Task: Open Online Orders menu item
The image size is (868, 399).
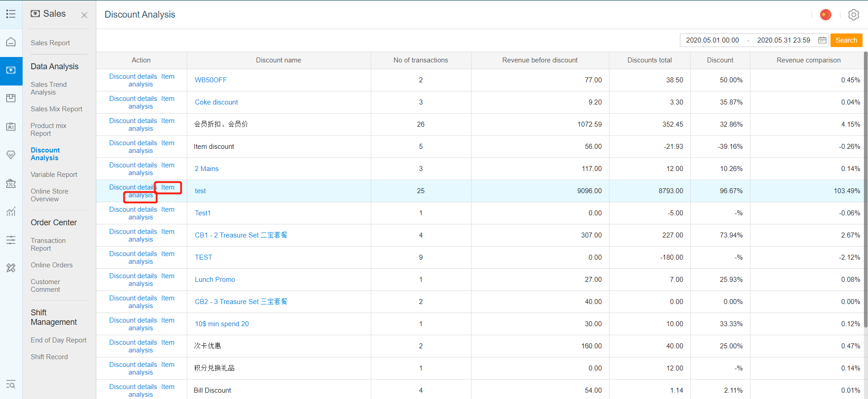Action: click(52, 265)
